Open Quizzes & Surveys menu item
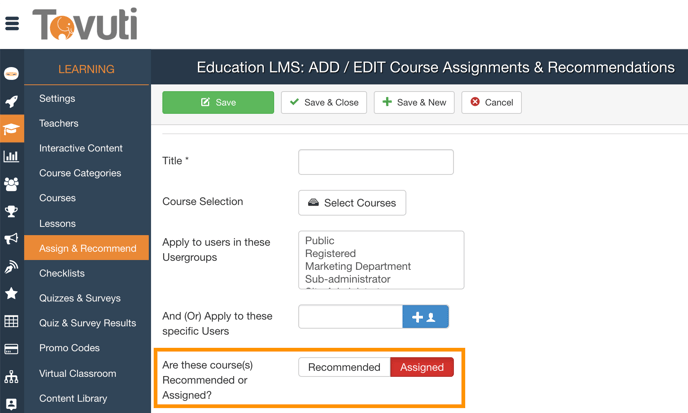Viewport: 688px width, 413px height. pos(80,298)
